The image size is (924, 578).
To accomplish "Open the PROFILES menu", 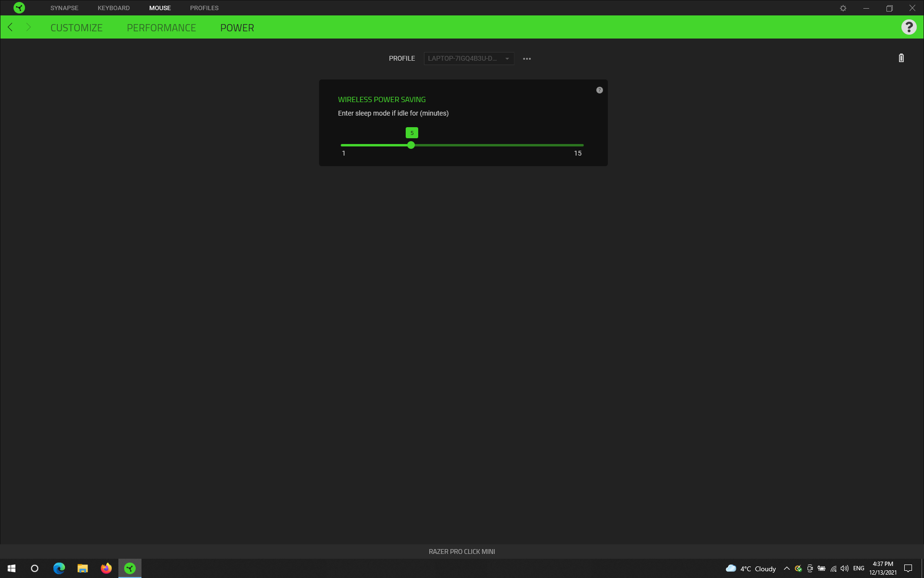I will pos(204,8).
